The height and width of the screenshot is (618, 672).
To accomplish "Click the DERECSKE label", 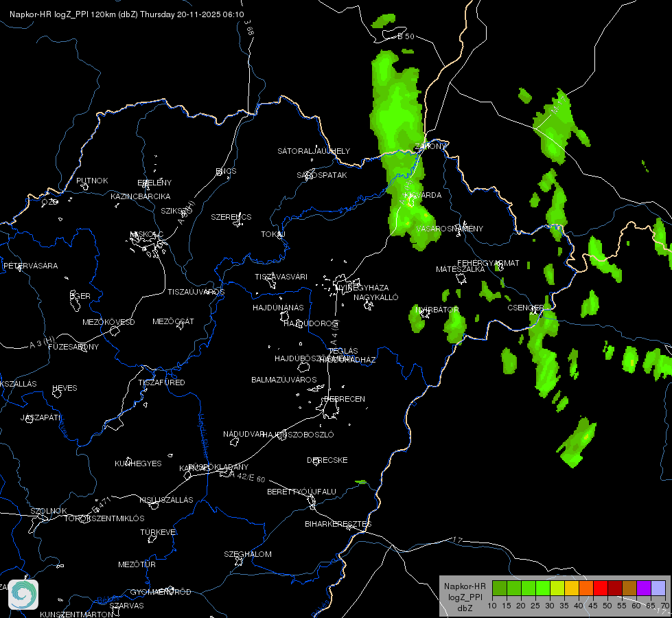I will coord(327,460).
